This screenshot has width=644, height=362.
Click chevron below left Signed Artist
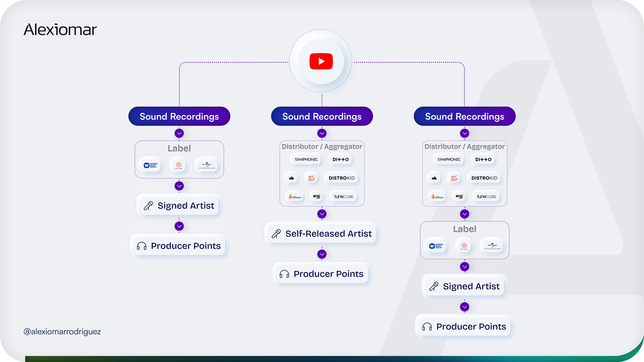179,226
